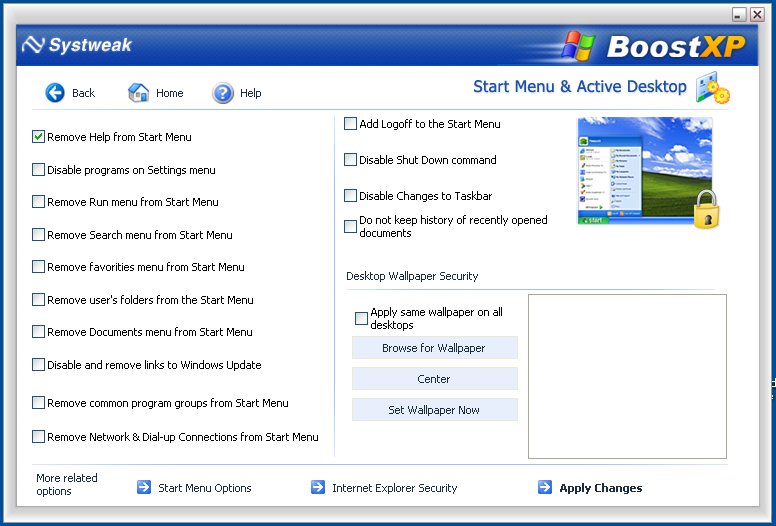Check Do not keep history of recently opened documents
The width and height of the screenshot is (776, 526).
350,227
